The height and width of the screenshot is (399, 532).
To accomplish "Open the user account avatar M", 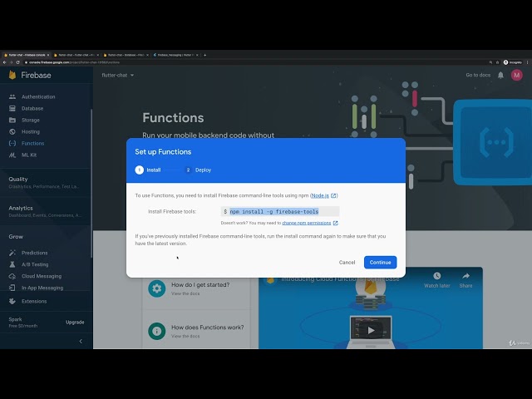I will [x=517, y=75].
